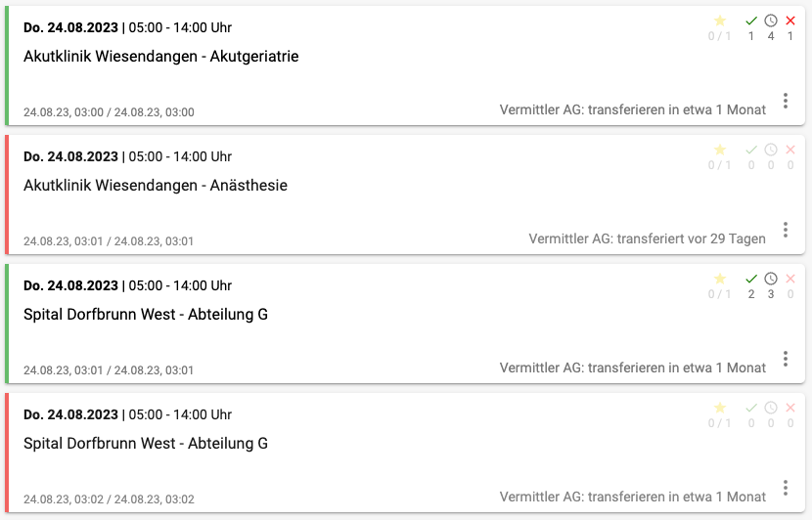Click the clock icon showing 3 pending

(x=771, y=279)
